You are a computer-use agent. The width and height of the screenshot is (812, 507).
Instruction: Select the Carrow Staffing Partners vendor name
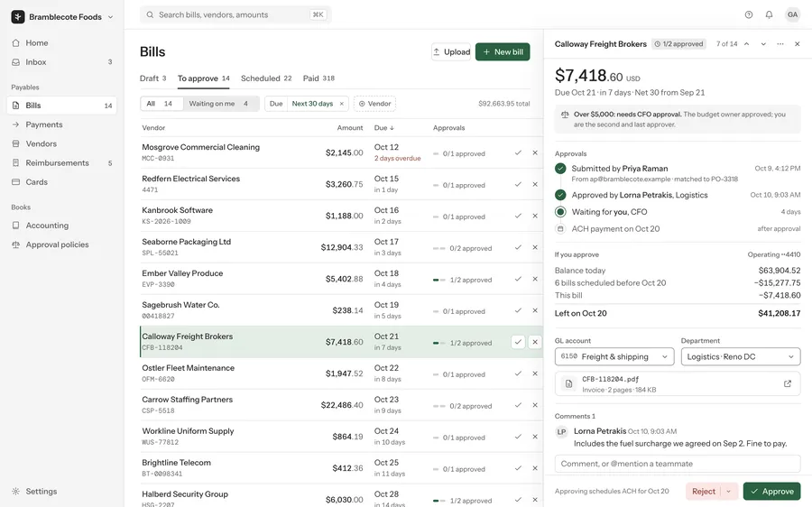pos(188,400)
